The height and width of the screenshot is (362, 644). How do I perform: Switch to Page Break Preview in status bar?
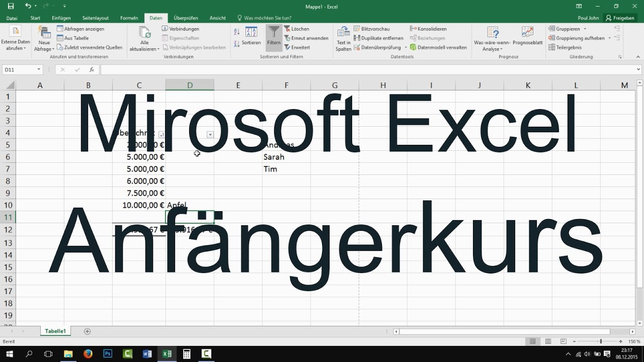click(563, 341)
